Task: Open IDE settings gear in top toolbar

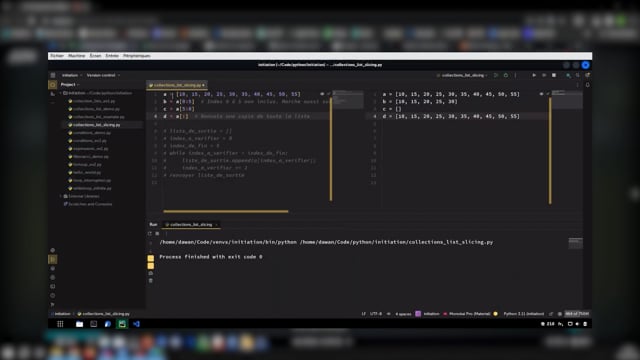Action: point(587,76)
